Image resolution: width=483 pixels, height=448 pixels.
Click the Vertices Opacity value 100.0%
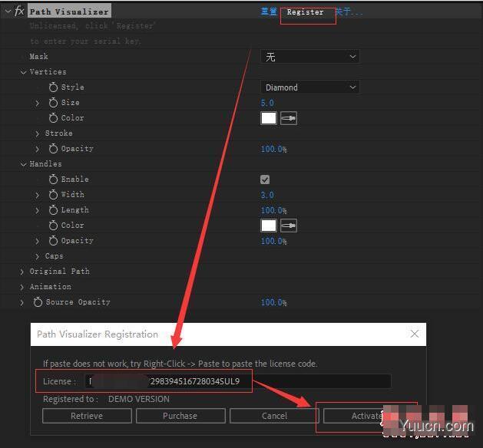[274, 149]
